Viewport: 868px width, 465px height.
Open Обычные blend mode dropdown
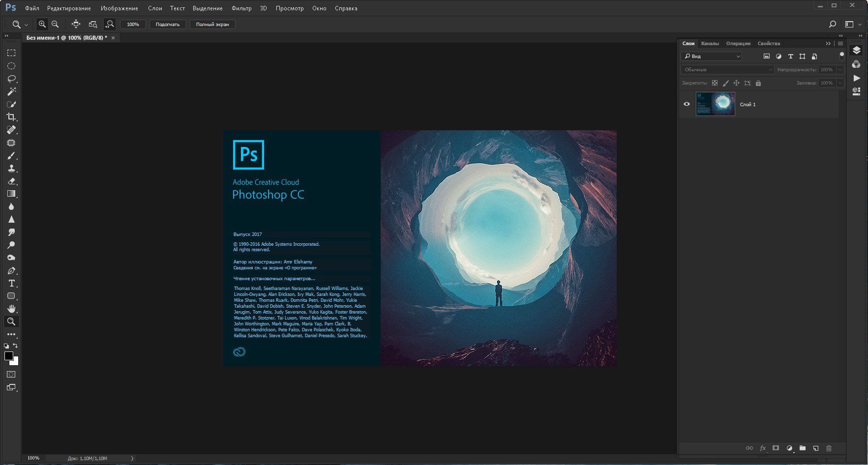click(727, 70)
